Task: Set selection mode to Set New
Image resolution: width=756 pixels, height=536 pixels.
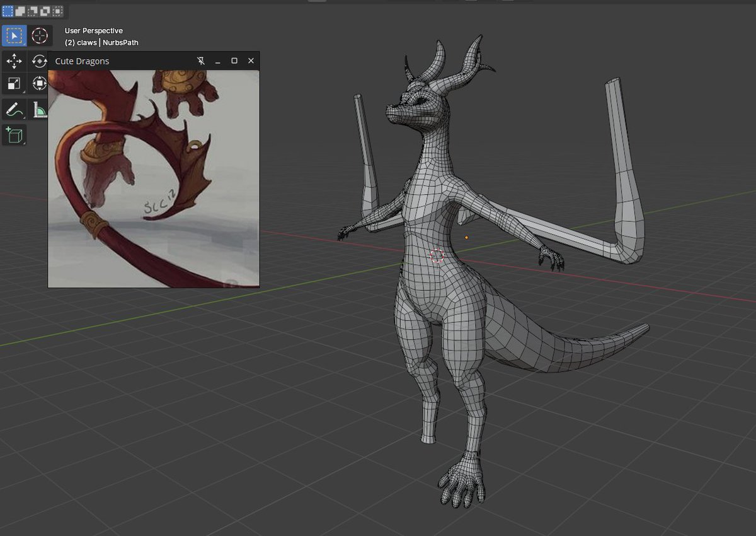Action: tap(8, 11)
